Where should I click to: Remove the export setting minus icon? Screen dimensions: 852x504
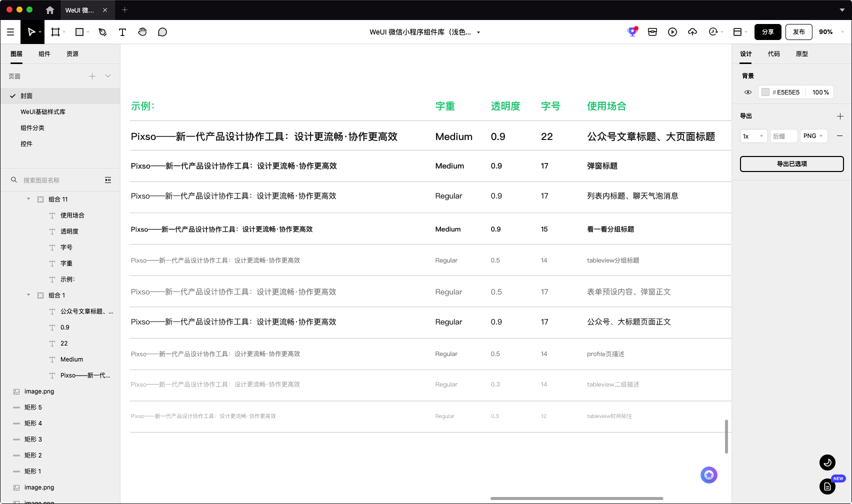[x=840, y=136]
